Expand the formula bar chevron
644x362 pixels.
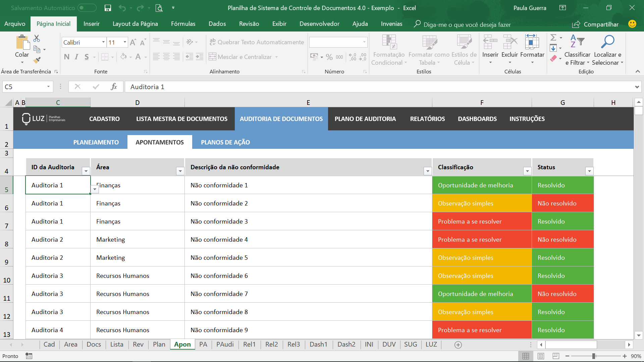637,87
